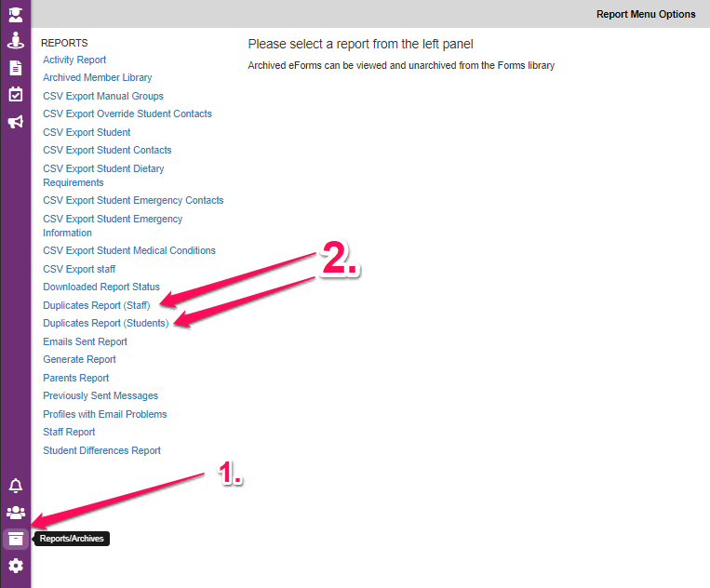Select Archived Member Library report
This screenshot has height=588, width=710.
(97, 78)
